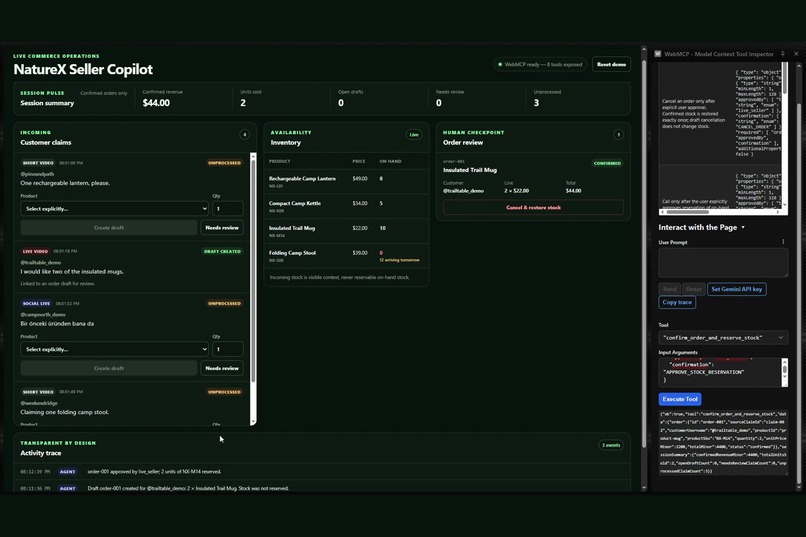Screen dimensions: 806x537
Task: Edit the Input Arguments JSON field
Action: point(720,372)
